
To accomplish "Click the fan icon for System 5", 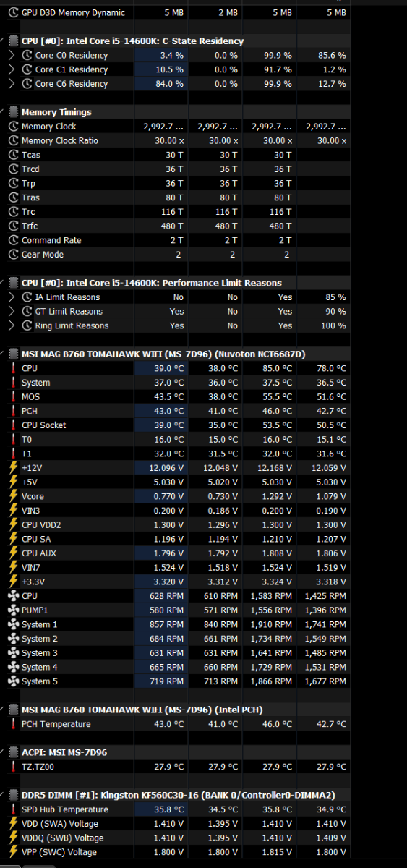I will click(x=12, y=681).
